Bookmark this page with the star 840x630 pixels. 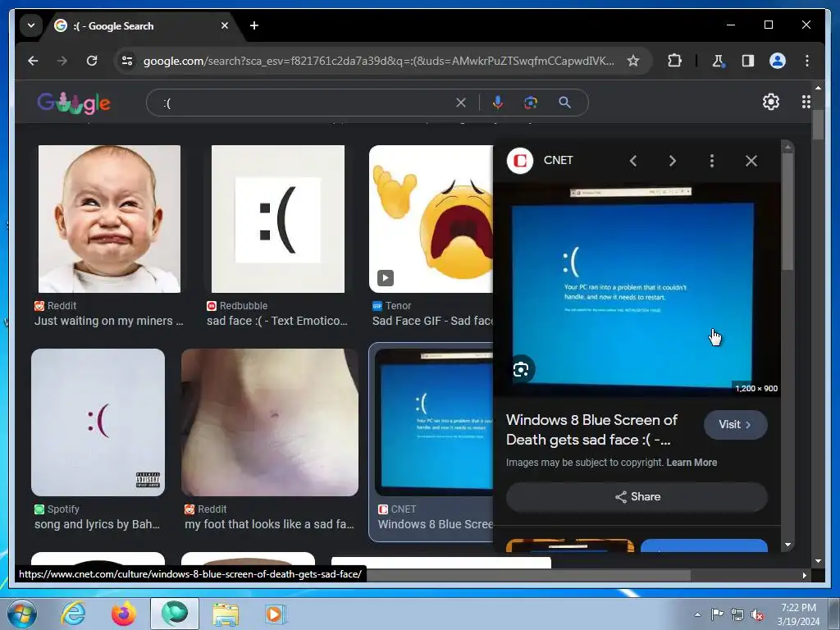633,61
